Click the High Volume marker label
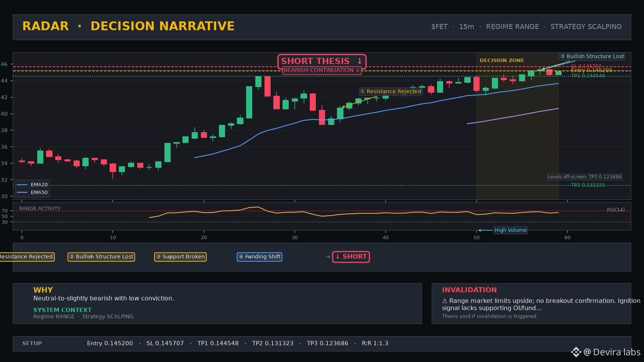 pyautogui.click(x=510, y=230)
